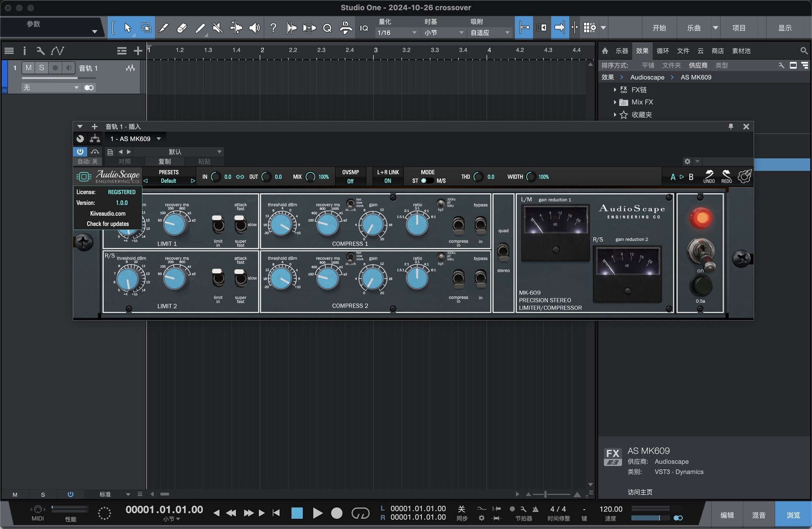
Task: Toggle the loop playback button
Action: tap(360, 513)
